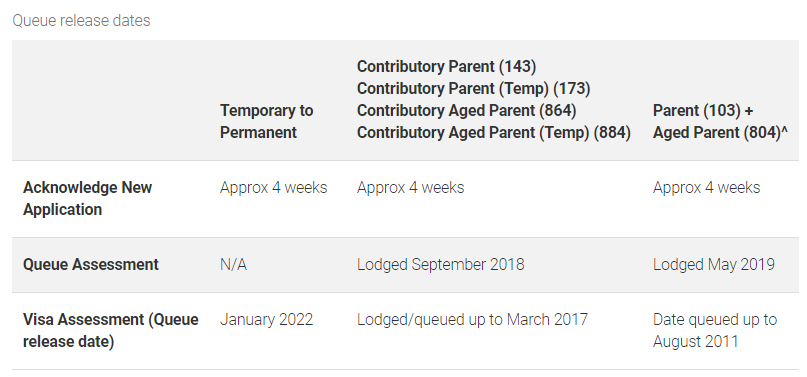Screen dimensions: 807x377
Task: Click Approx 4 weeks under Temporary to Permanent
Action: [x=273, y=188]
